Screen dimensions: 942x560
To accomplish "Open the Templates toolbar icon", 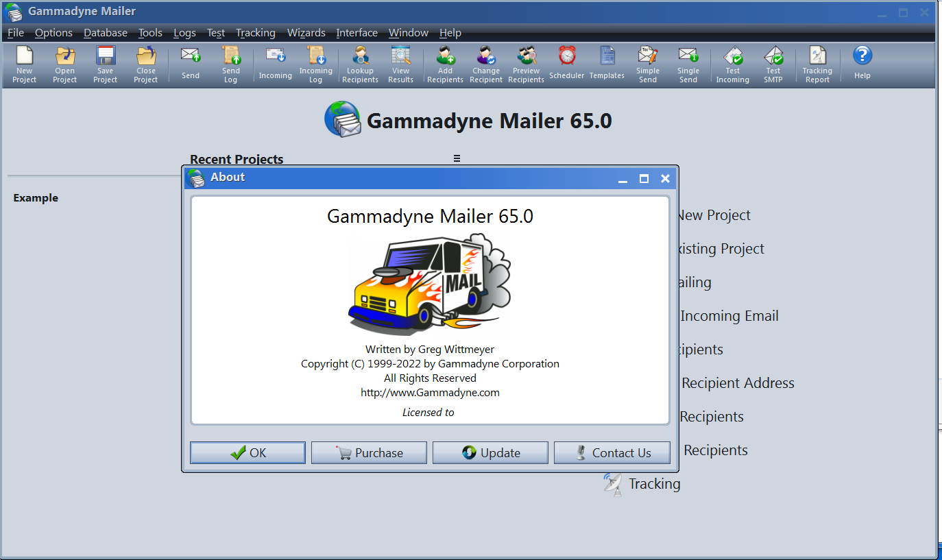I will coord(607,64).
